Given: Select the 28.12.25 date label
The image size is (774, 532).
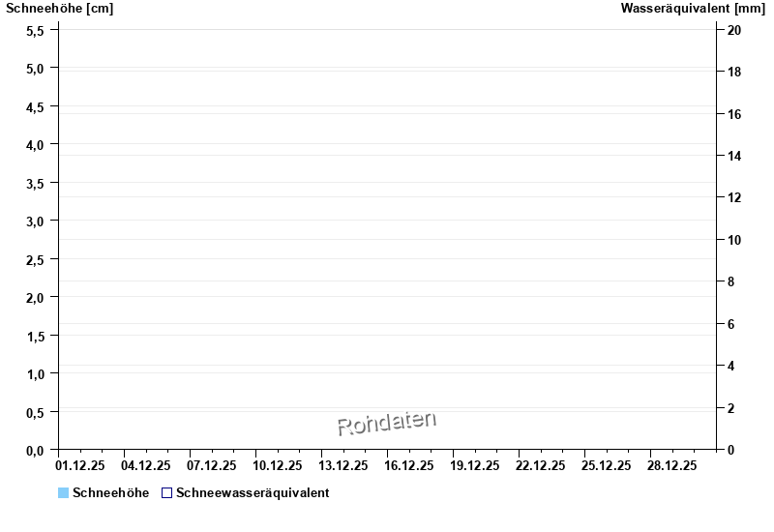Looking at the screenshot, I should [x=671, y=465].
